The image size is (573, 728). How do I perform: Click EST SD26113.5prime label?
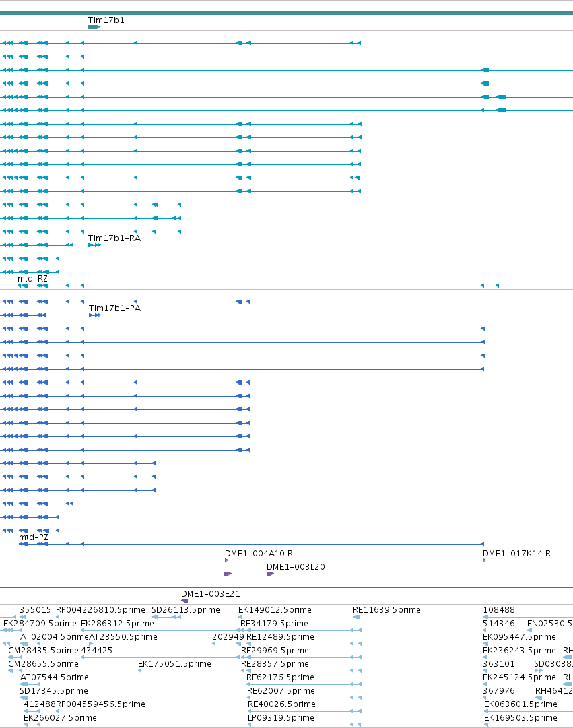pyautogui.click(x=186, y=610)
